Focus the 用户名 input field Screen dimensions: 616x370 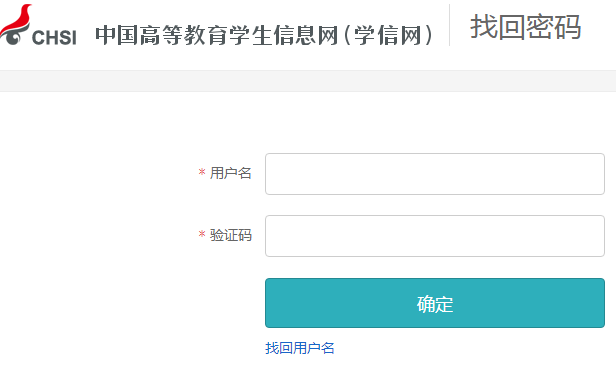point(435,174)
